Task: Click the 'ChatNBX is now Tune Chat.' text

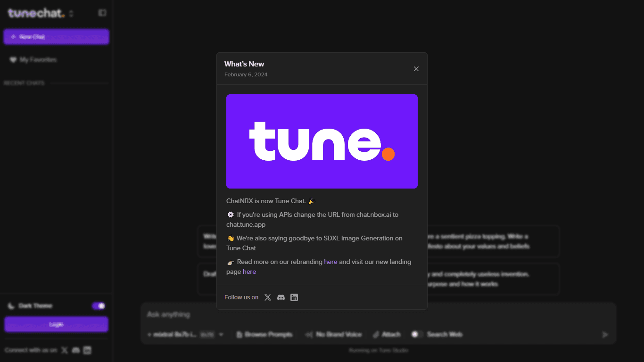Action: point(266,201)
